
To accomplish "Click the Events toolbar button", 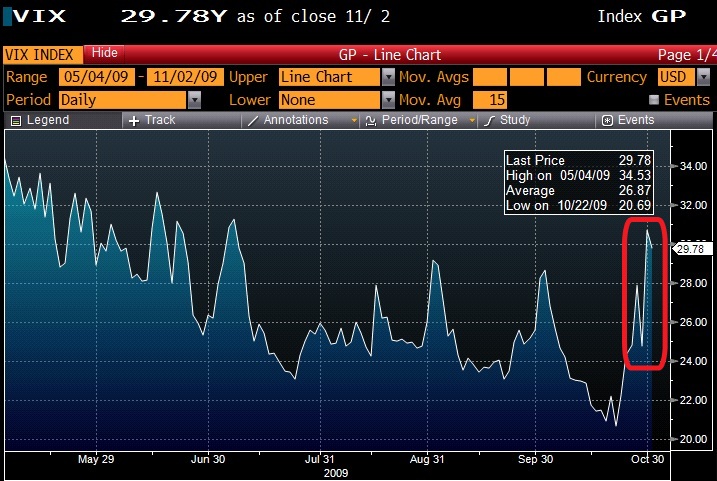I will (607, 120).
